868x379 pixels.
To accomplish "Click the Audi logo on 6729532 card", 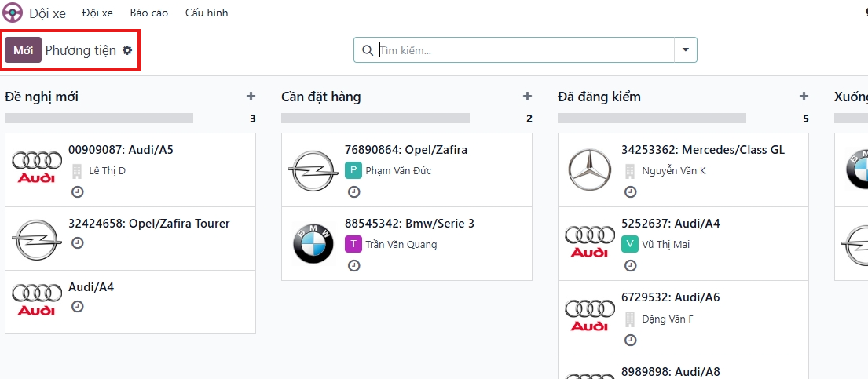I will coord(590,315).
